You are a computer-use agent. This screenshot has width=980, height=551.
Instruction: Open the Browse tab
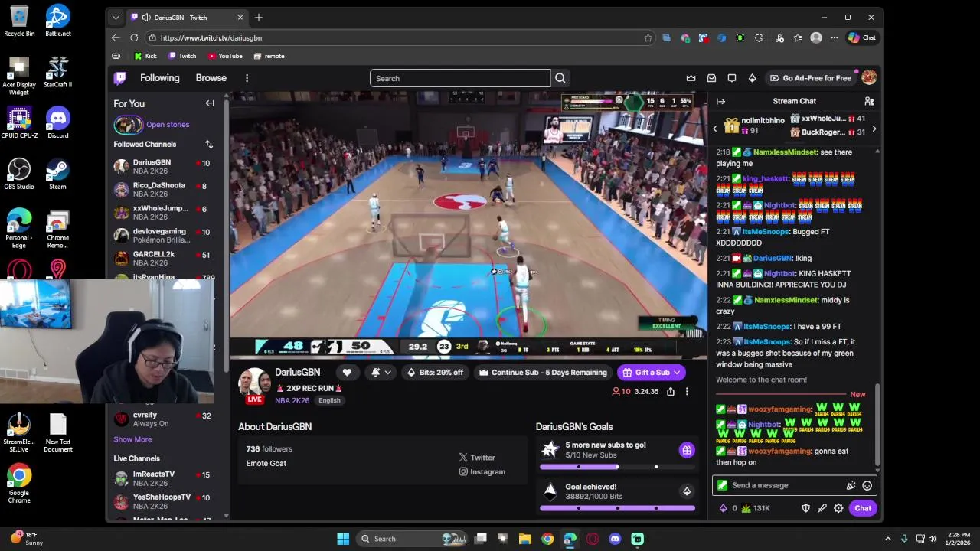211,78
